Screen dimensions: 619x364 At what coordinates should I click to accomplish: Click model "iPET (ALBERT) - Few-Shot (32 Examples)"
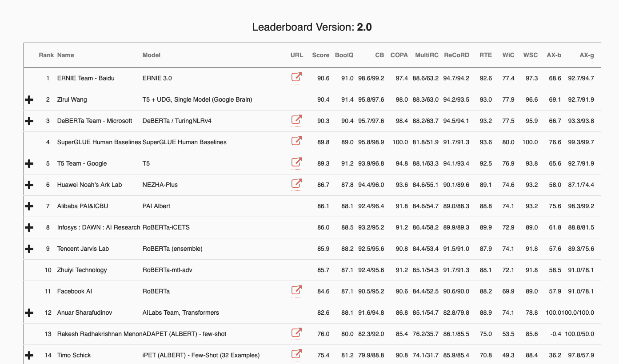[201, 355]
